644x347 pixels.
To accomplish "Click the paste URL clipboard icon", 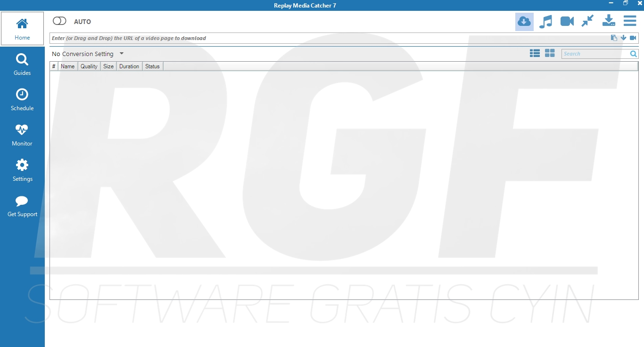I will tap(614, 38).
